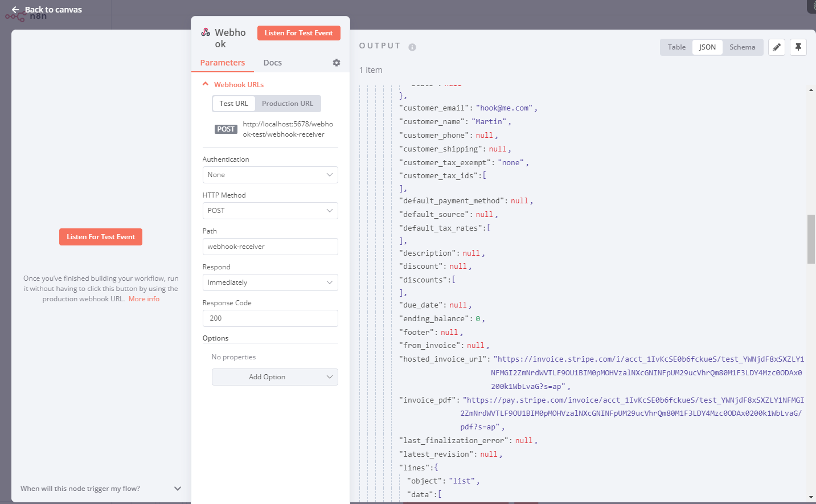Click the Output info circle icon
This screenshot has height=504, width=816.
pyautogui.click(x=412, y=47)
